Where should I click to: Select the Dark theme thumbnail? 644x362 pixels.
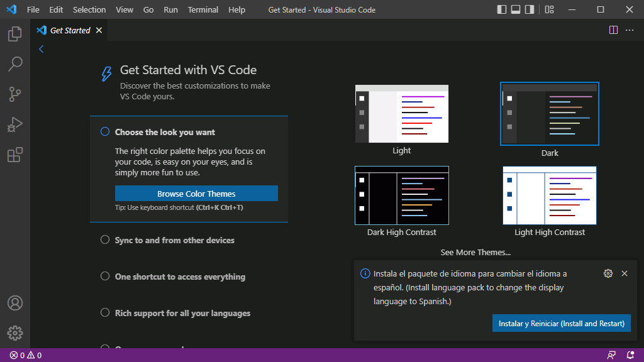pos(550,114)
